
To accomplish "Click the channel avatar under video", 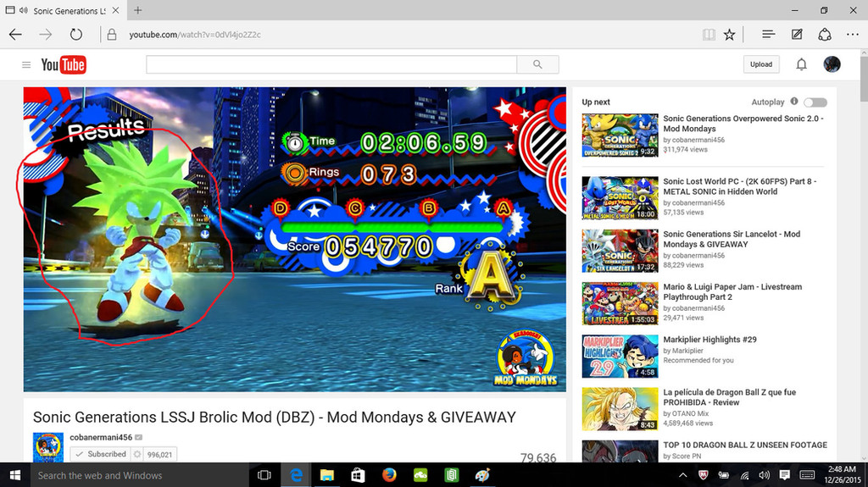I will coord(48,447).
